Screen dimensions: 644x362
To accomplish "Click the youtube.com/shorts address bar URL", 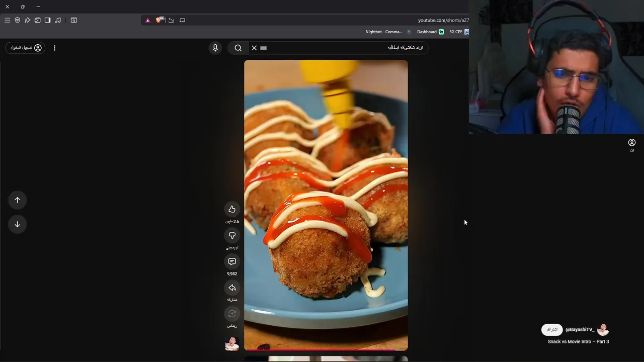I will (443, 20).
